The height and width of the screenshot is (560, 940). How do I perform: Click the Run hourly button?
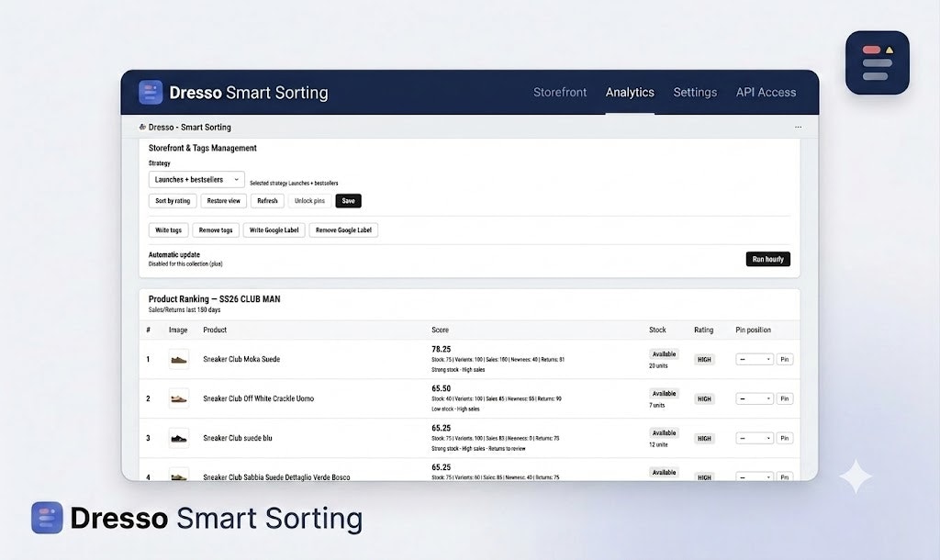click(x=768, y=259)
